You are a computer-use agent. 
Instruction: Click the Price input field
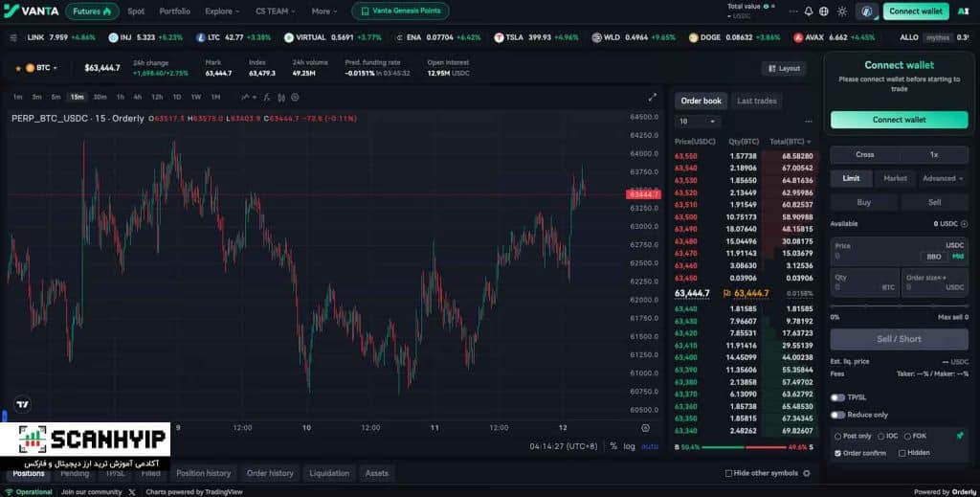pyautogui.click(x=899, y=251)
